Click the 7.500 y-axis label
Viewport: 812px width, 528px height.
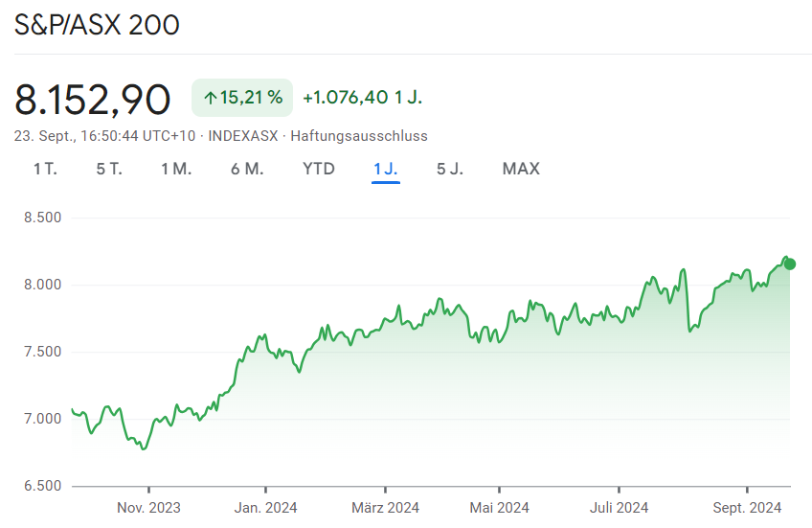pyautogui.click(x=42, y=352)
